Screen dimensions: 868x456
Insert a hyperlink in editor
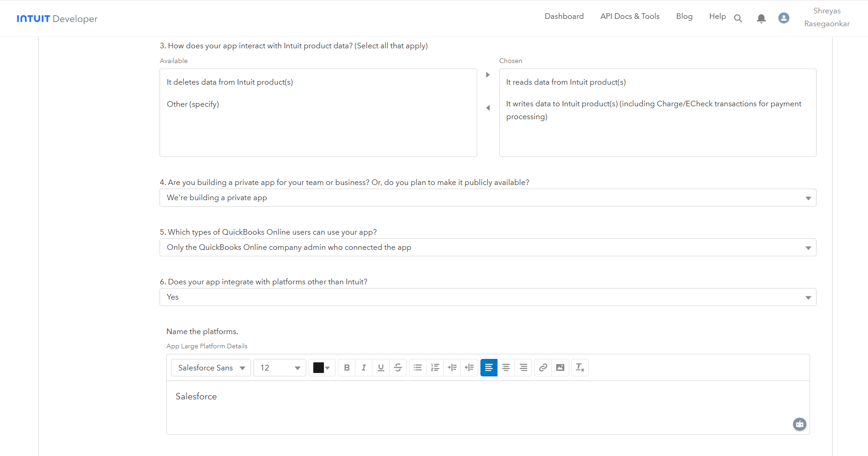[x=543, y=368]
